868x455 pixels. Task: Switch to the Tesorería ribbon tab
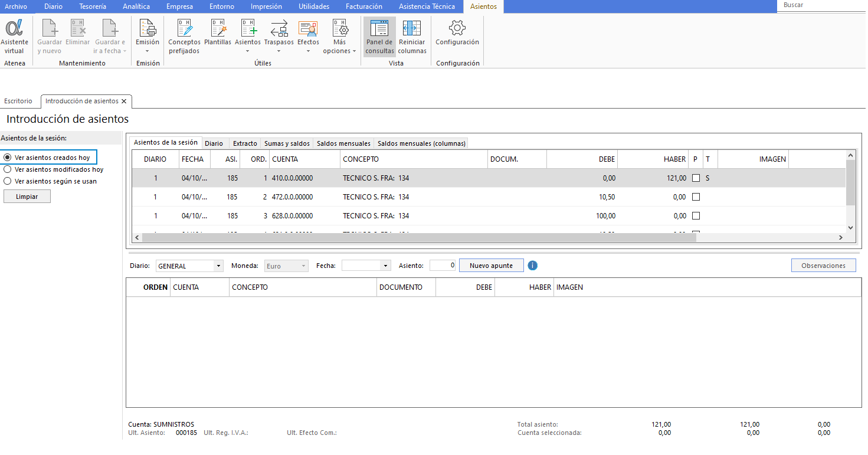click(93, 6)
